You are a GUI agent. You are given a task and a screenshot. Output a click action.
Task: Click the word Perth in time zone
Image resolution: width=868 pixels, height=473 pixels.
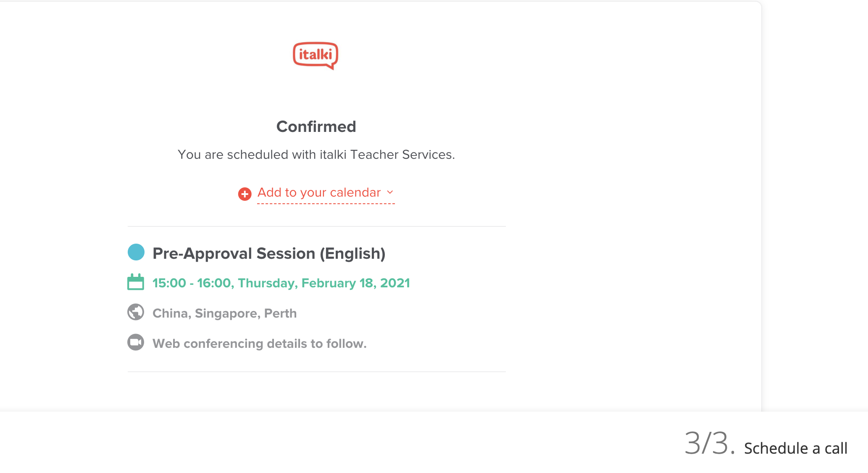tap(280, 313)
